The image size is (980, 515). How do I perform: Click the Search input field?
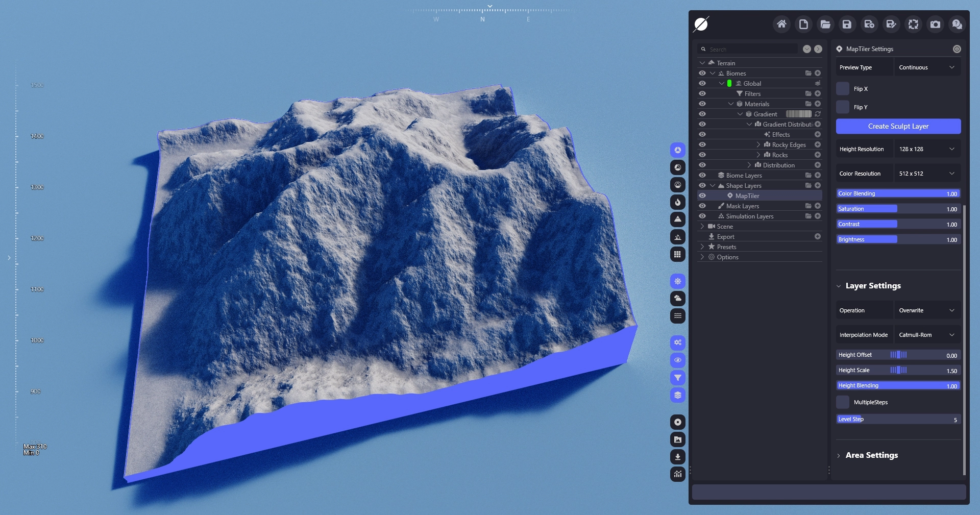[751, 49]
